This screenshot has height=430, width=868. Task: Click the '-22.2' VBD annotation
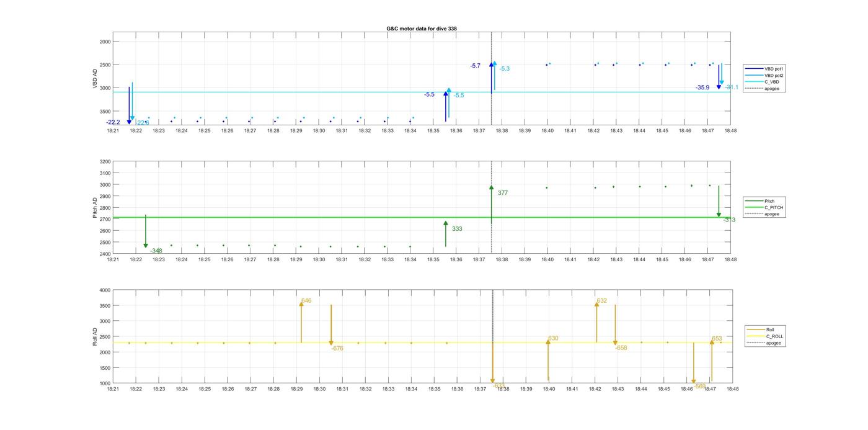coord(113,122)
